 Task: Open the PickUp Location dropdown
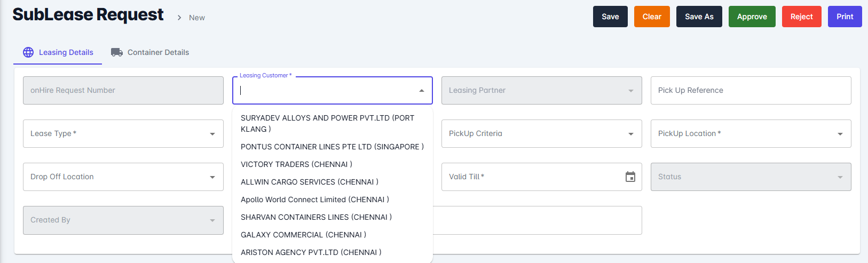pos(840,134)
